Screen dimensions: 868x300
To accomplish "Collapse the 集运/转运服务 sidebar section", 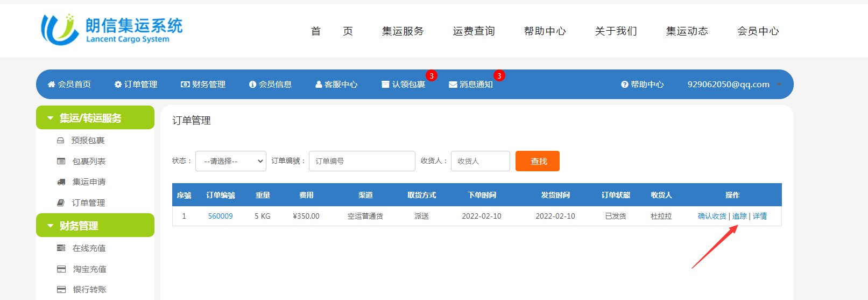I will (51, 118).
